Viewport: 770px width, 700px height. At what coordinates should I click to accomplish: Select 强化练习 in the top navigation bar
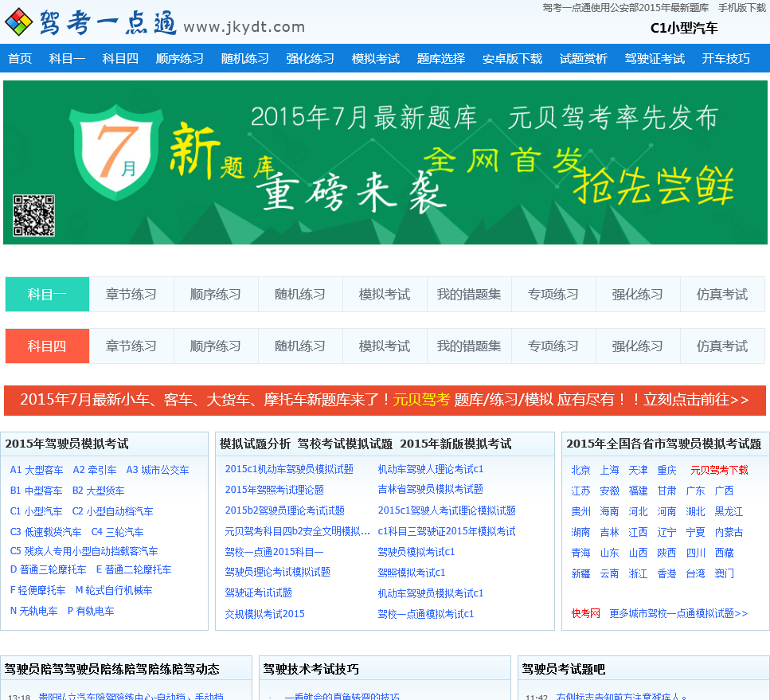[x=311, y=58]
